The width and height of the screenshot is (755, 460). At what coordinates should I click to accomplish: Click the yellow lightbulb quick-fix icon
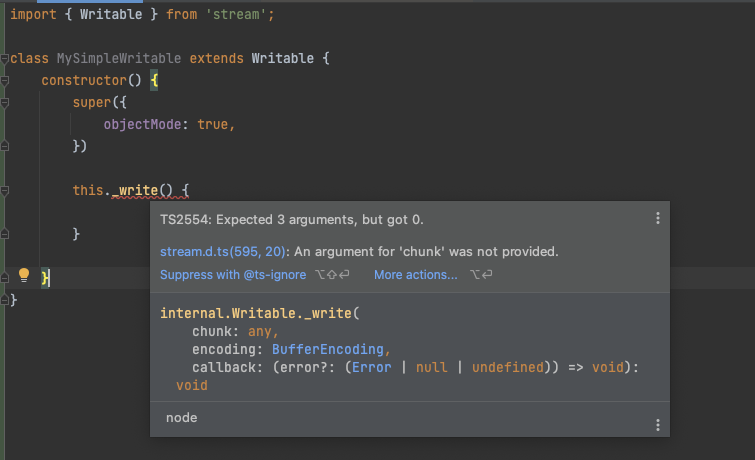[25, 275]
